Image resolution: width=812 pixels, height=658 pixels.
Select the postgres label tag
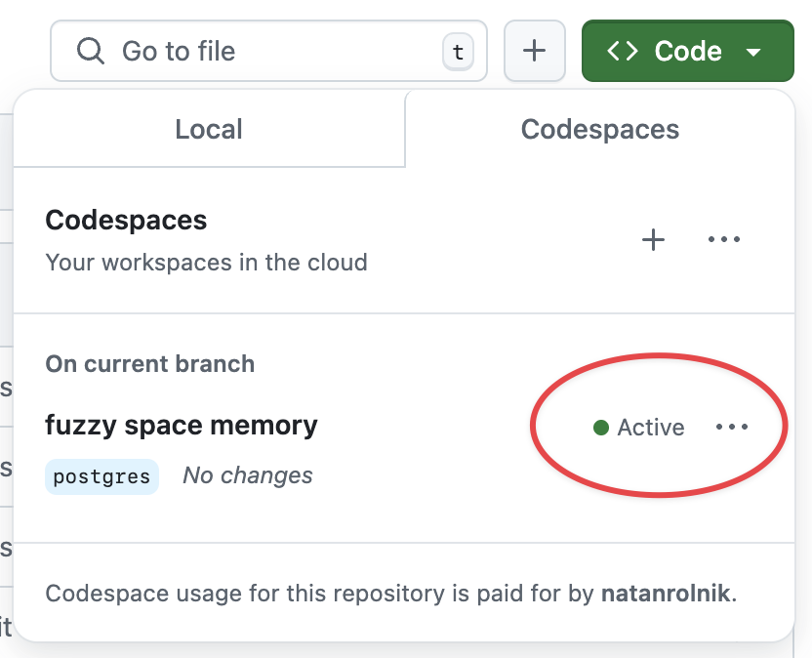(101, 476)
